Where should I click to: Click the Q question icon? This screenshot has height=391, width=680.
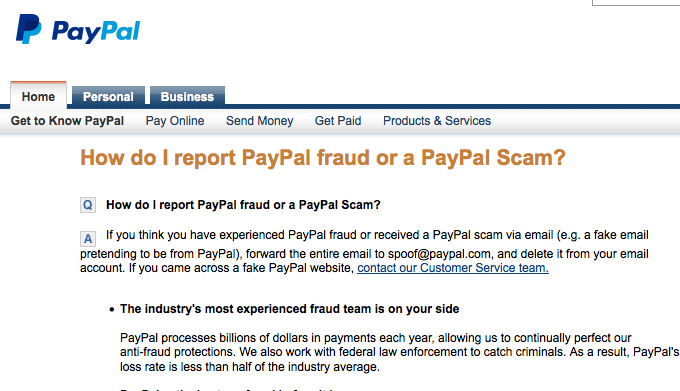[88, 205]
